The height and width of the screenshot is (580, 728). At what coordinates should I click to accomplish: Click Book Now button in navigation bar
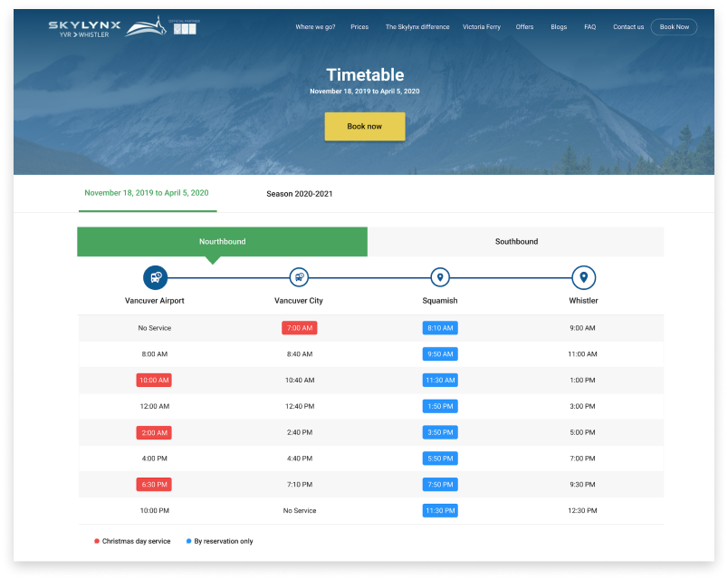[x=674, y=27]
